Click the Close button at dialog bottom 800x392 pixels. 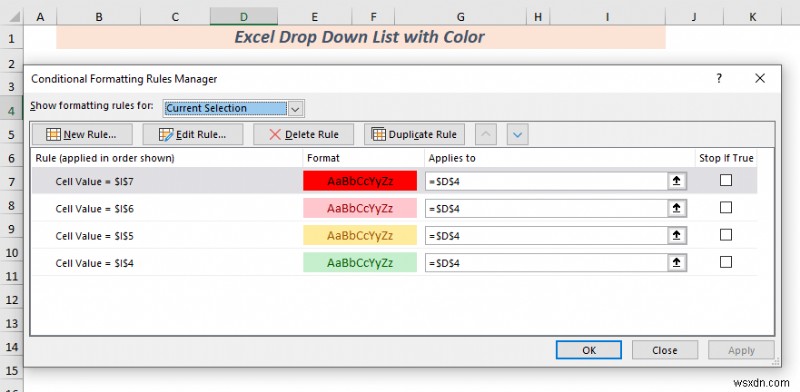pos(665,350)
